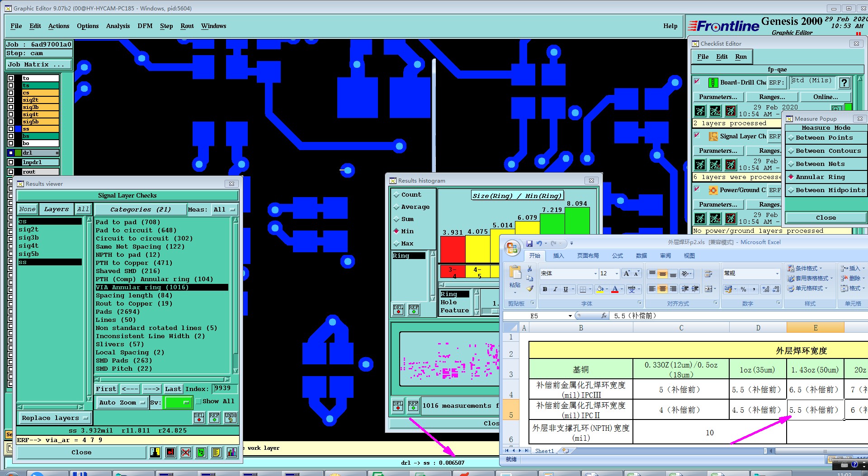Switch to the Excel 插入 ribbon tab
The image size is (868, 476).
click(x=559, y=256)
